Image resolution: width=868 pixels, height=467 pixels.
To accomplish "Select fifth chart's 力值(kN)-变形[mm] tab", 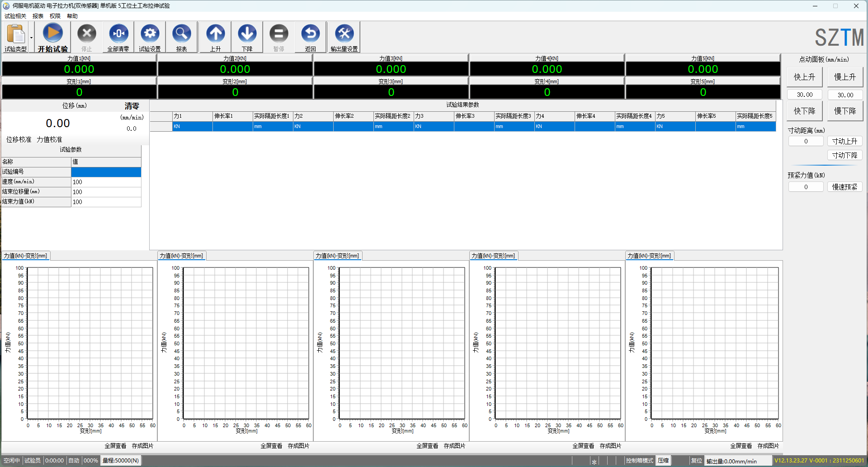I will [649, 256].
